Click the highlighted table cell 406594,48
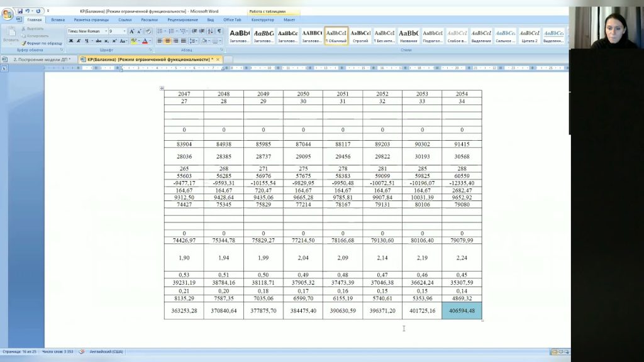 click(x=462, y=310)
